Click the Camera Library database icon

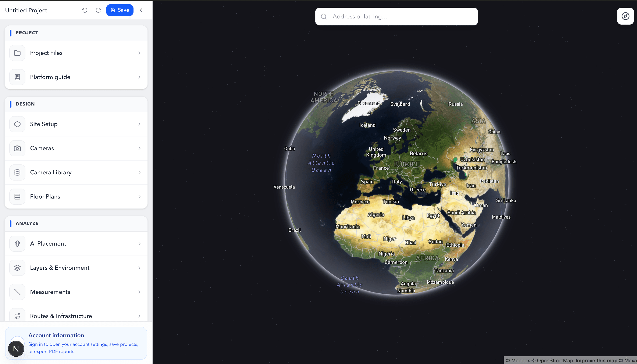pyautogui.click(x=17, y=172)
